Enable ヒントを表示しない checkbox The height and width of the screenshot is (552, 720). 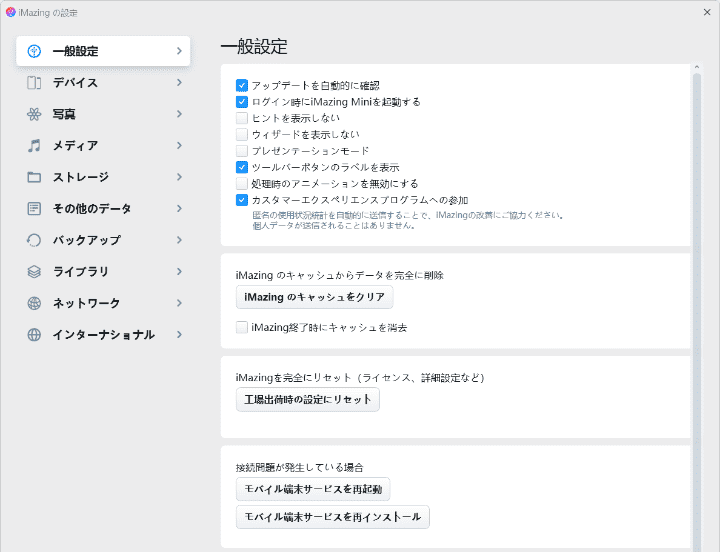(x=242, y=118)
